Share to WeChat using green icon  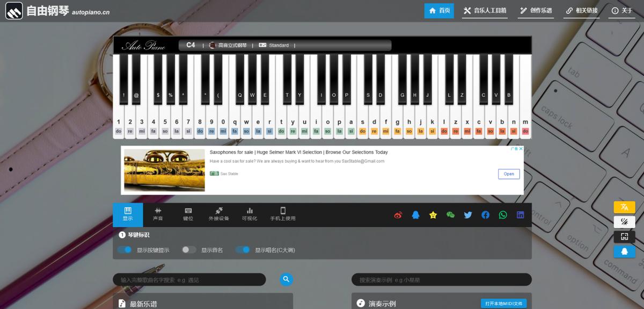(x=450, y=215)
